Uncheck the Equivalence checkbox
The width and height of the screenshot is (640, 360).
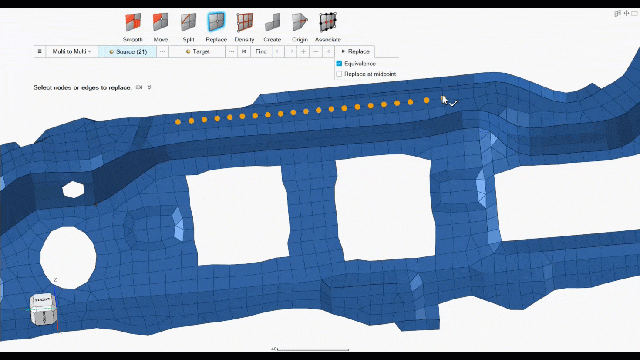(339, 64)
